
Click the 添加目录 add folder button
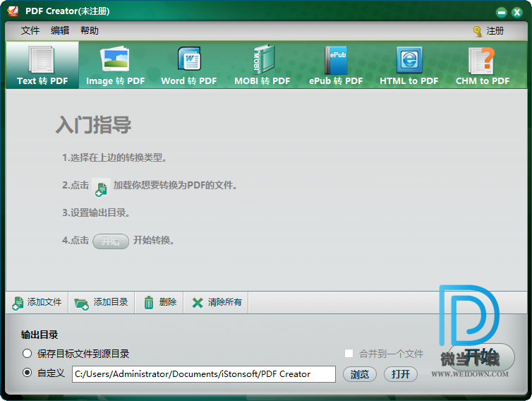point(101,302)
